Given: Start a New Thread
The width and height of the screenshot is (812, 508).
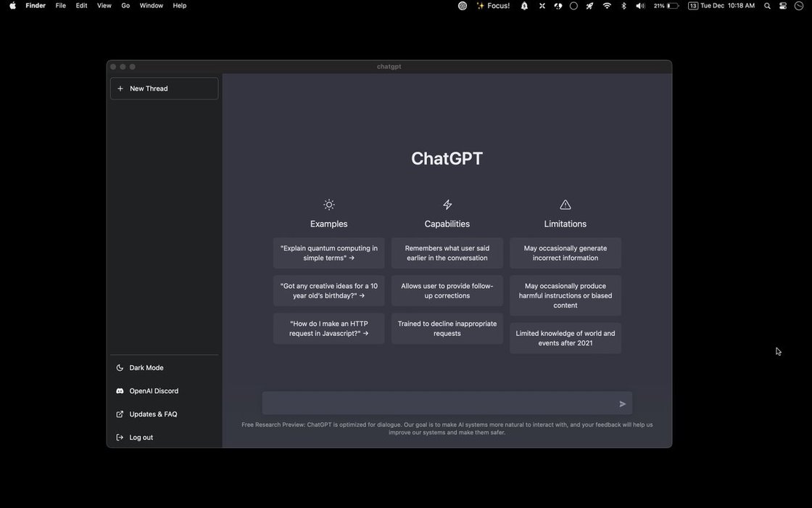Looking at the screenshot, I should click(164, 89).
